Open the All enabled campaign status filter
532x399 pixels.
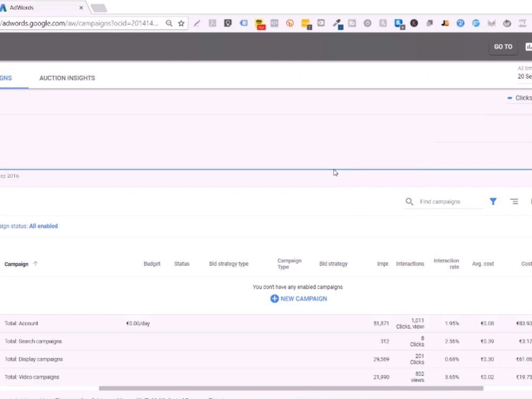44,226
